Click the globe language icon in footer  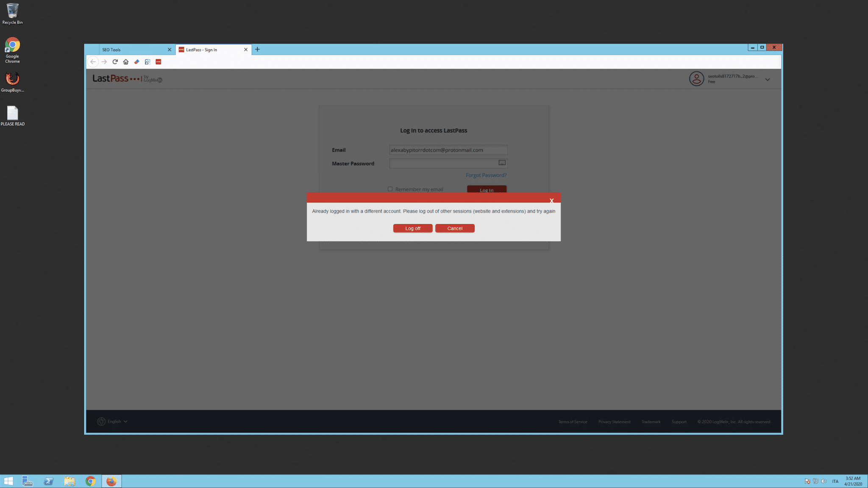[101, 421]
